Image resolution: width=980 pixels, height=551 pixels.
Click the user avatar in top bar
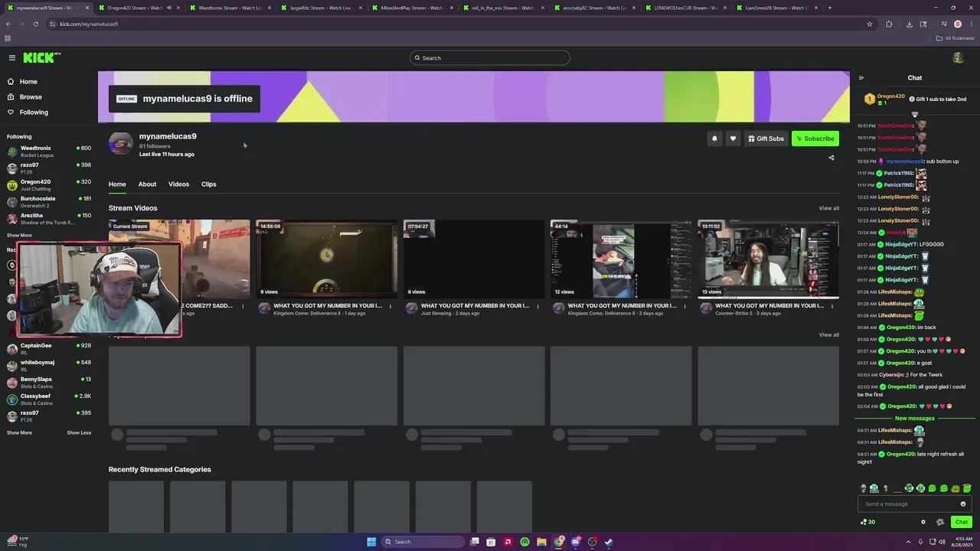[x=958, y=58]
